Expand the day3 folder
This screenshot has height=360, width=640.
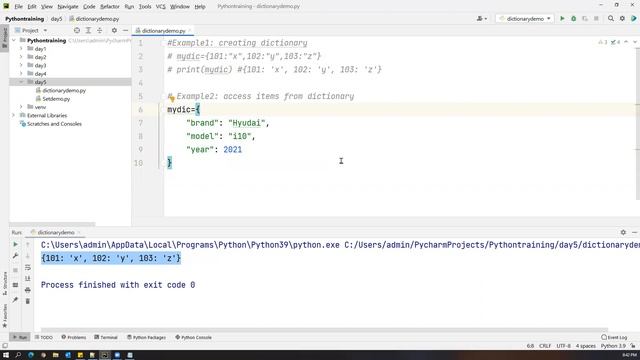[21, 65]
